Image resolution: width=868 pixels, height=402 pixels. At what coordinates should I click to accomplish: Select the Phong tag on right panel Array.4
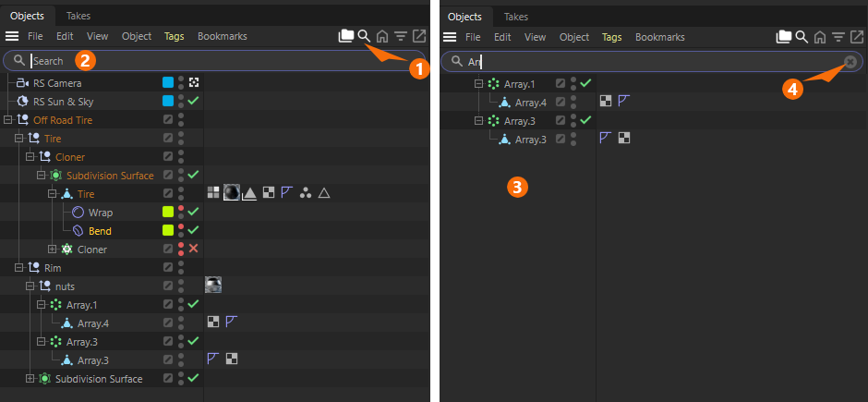624,101
